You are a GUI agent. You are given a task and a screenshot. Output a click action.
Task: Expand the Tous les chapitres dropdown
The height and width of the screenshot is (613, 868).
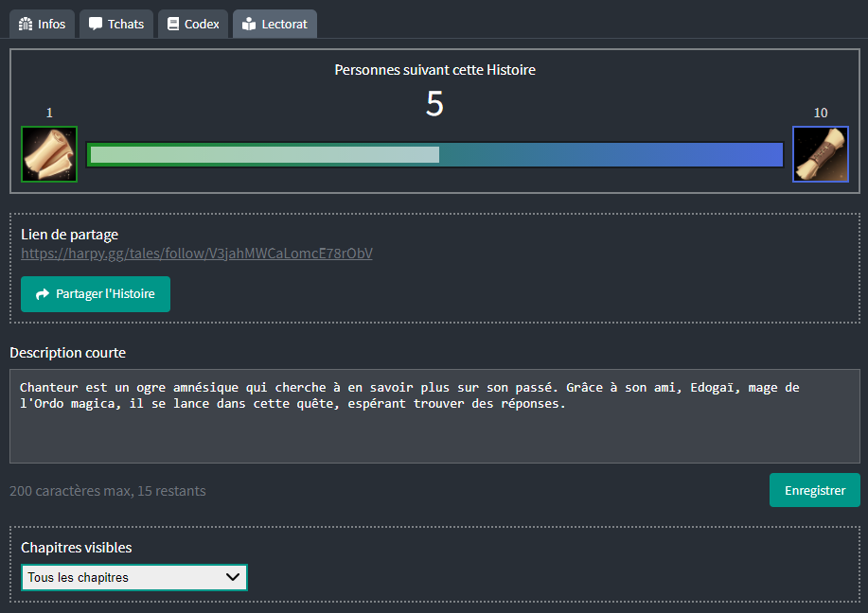click(x=133, y=577)
